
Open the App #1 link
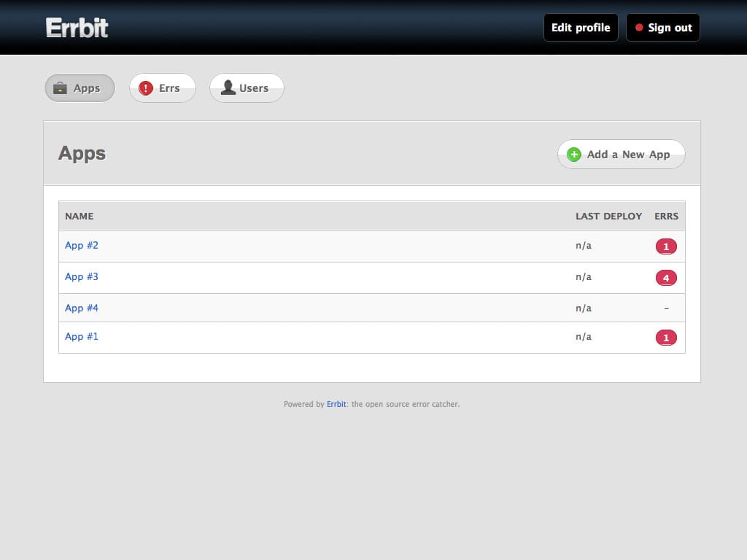click(82, 337)
